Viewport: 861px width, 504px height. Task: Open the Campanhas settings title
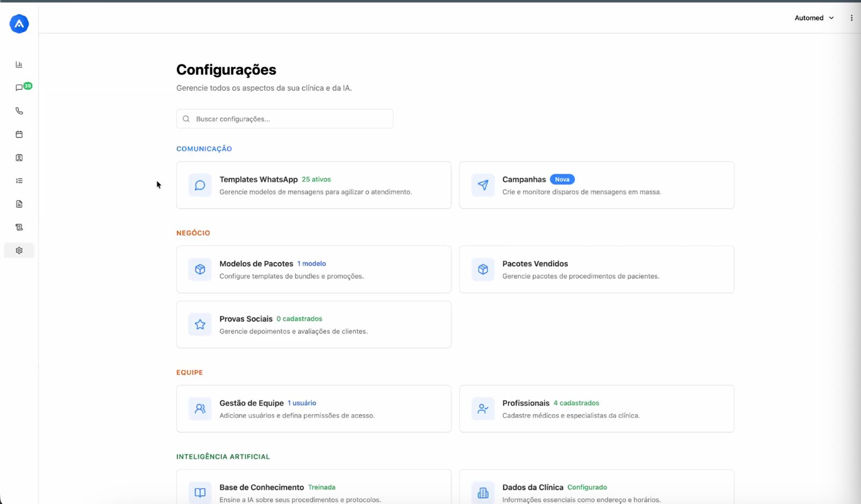(x=524, y=180)
